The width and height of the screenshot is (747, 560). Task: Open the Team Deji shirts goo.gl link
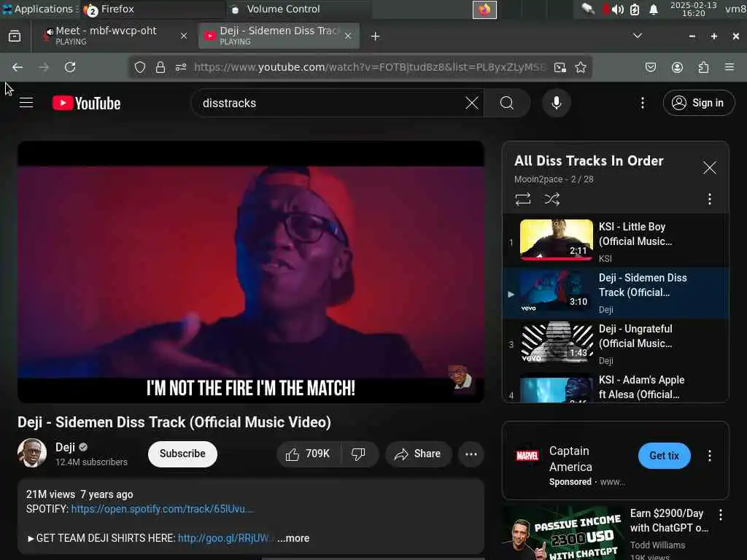click(x=225, y=538)
